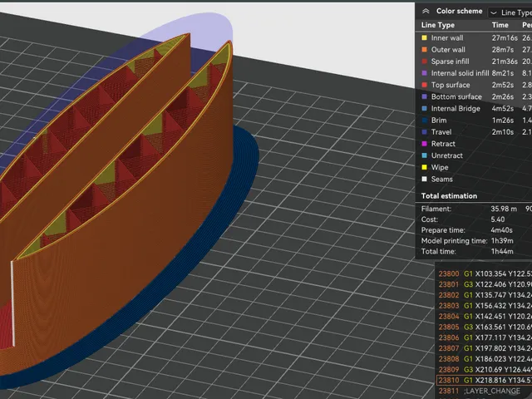
Task: Collapse the Color scheme panel
Action: coord(426,11)
